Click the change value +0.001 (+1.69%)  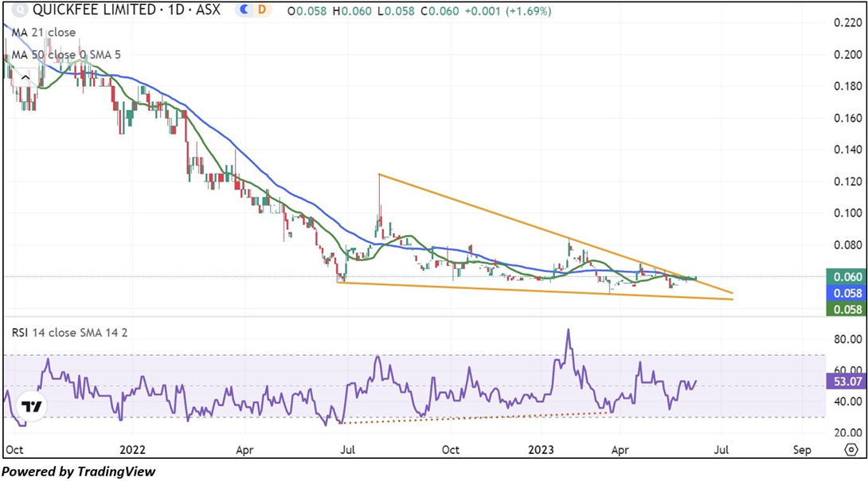(507, 11)
